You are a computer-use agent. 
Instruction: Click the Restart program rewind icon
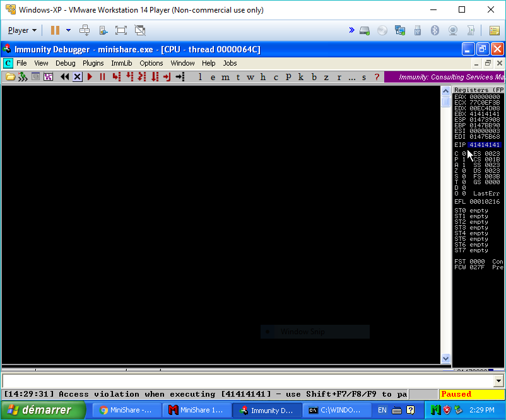(x=64, y=77)
